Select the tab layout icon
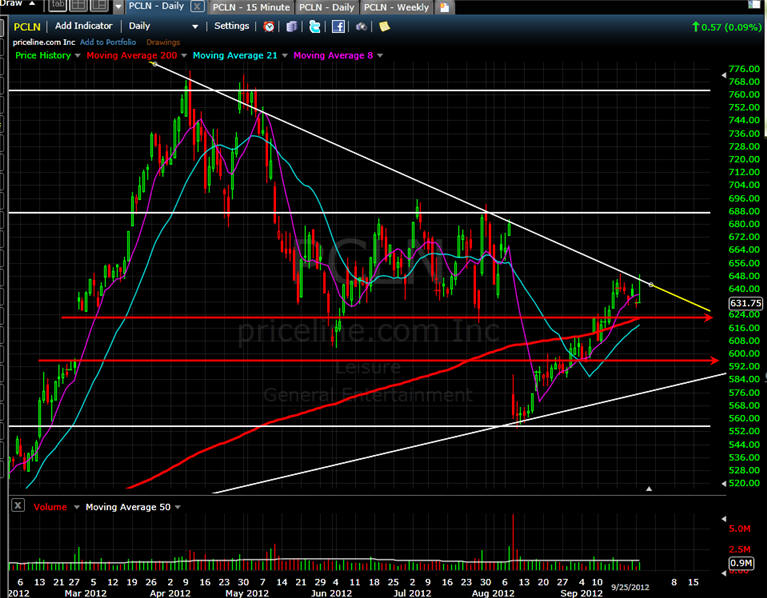 click(x=57, y=7)
